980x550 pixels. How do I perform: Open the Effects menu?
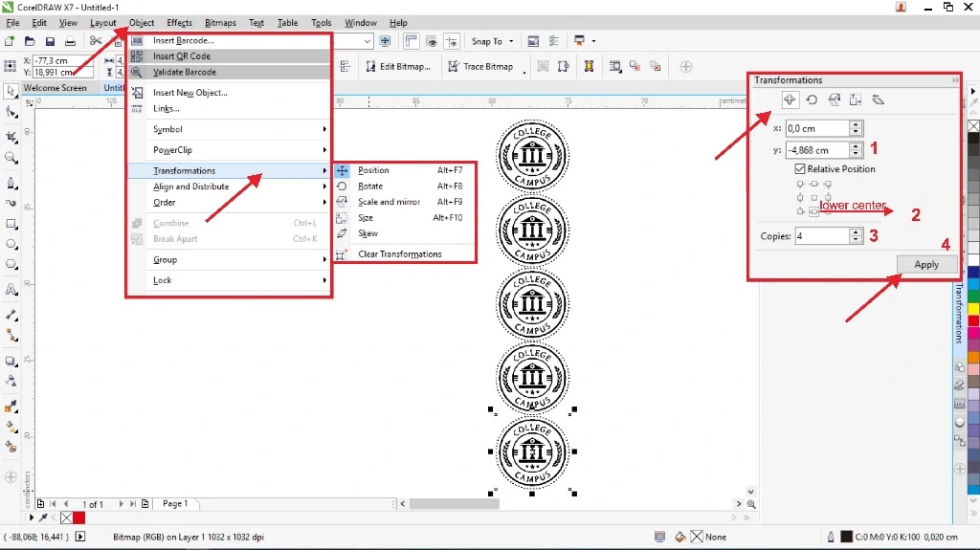point(179,23)
